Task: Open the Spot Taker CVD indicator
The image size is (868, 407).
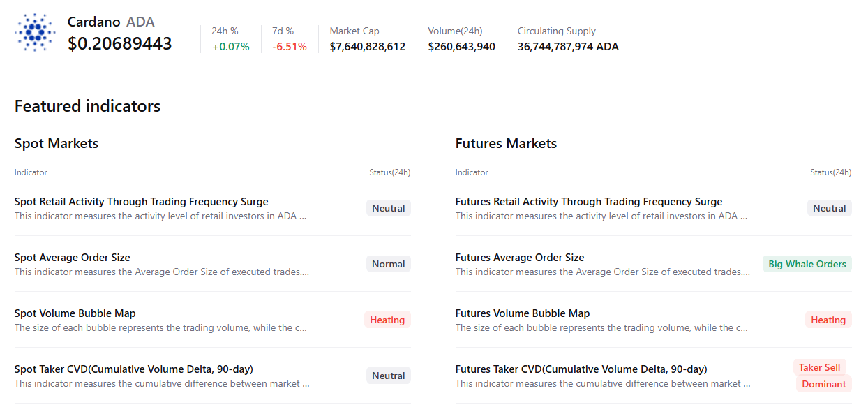Action: (134, 369)
